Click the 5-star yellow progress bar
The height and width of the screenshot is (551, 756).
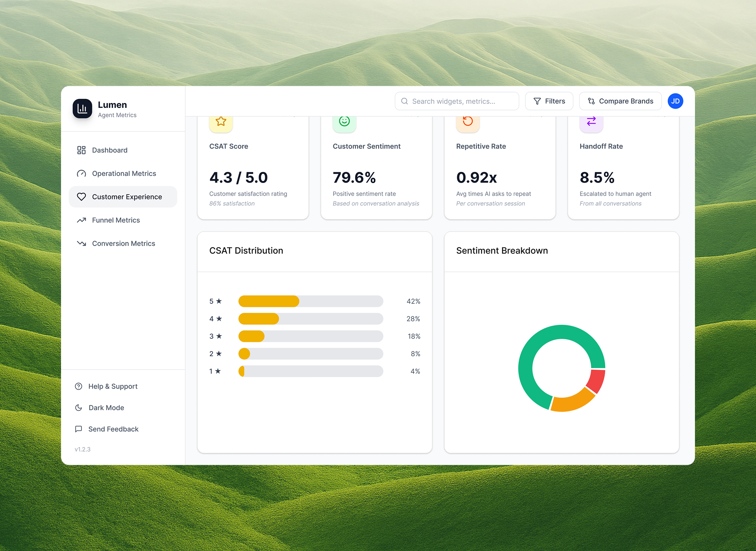click(269, 301)
